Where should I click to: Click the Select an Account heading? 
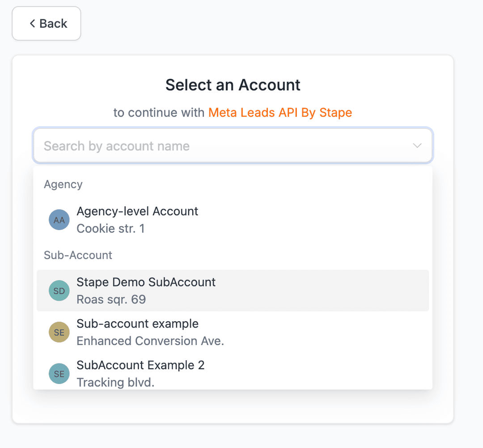point(233,85)
